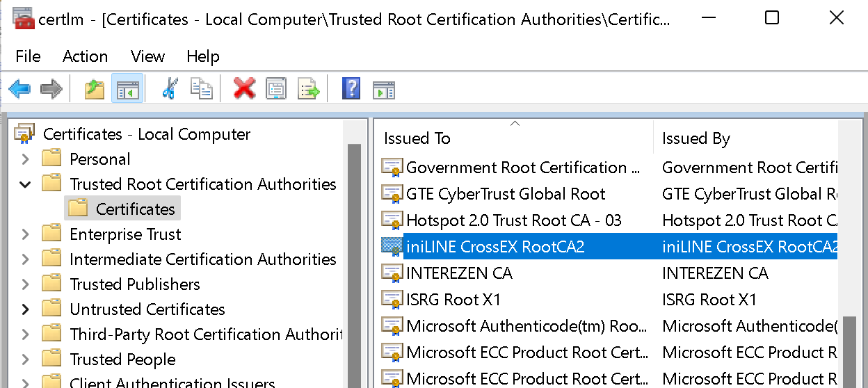This screenshot has height=388, width=868.
Task: Open the View menu
Action: pyautogui.click(x=147, y=56)
